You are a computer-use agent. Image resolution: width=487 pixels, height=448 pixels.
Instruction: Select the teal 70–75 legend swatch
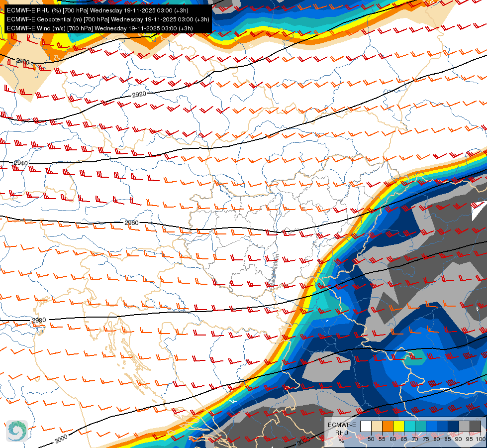click(421, 426)
